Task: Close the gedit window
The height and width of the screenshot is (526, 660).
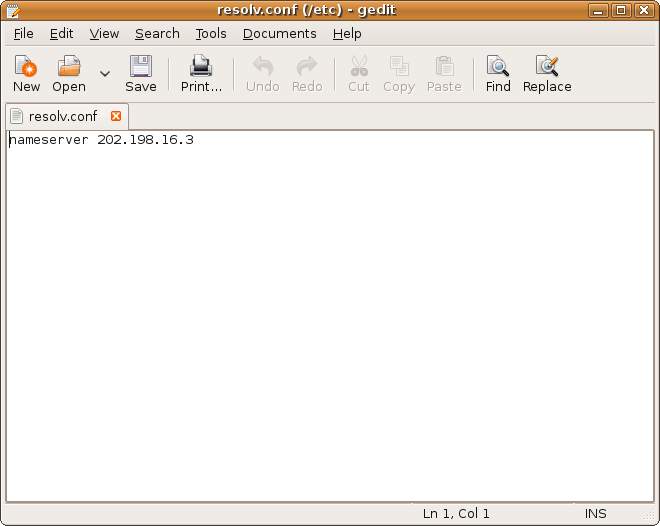Action: [644, 11]
